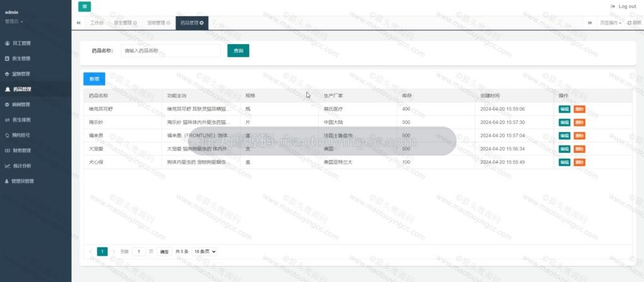
Task: Click the page number jump input
Action: [x=139, y=252]
